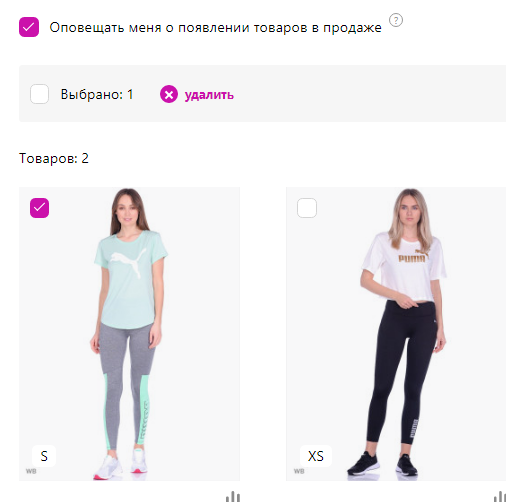Uncheck the mint t-shirt product checkbox
The image size is (506, 502).
point(39,208)
